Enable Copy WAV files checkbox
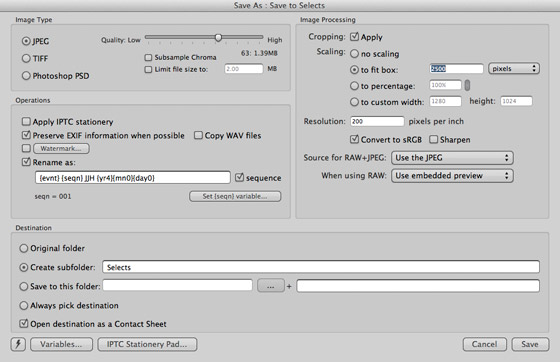Screen dimensions: 560x362 pos(198,135)
